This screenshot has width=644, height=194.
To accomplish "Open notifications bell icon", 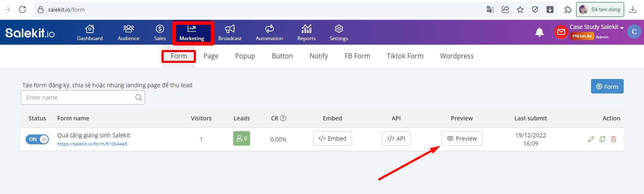I will (539, 32).
